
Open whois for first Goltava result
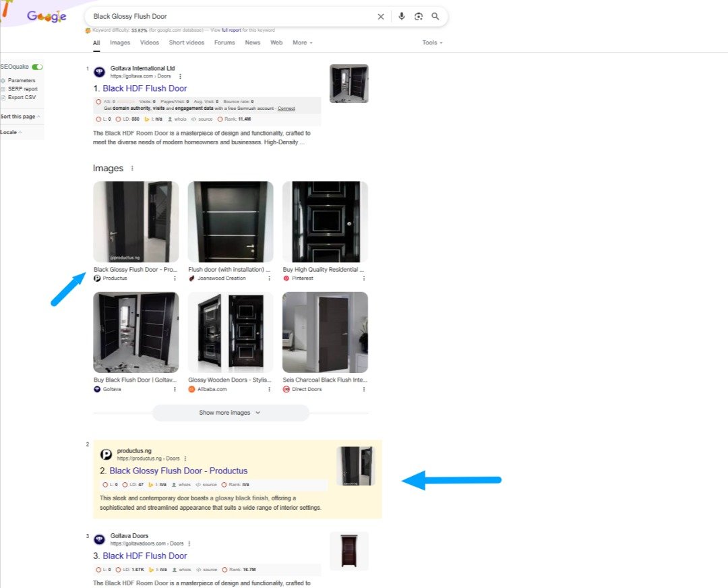click(x=177, y=119)
